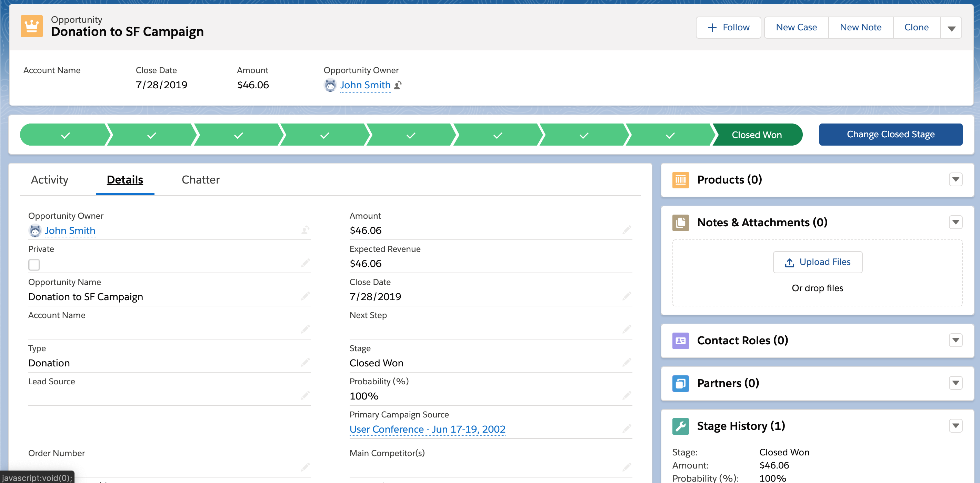Image resolution: width=980 pixels, height=483 pixels.
Task: Open the Partners card dropdown arrow
Action: click(x=955, y=383)
